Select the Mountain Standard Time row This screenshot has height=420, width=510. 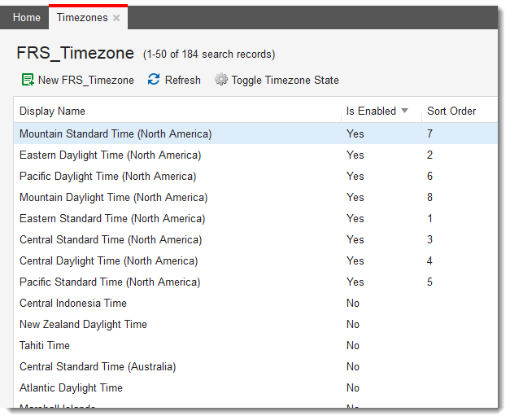pyautogui.click(x=255, y=133)
